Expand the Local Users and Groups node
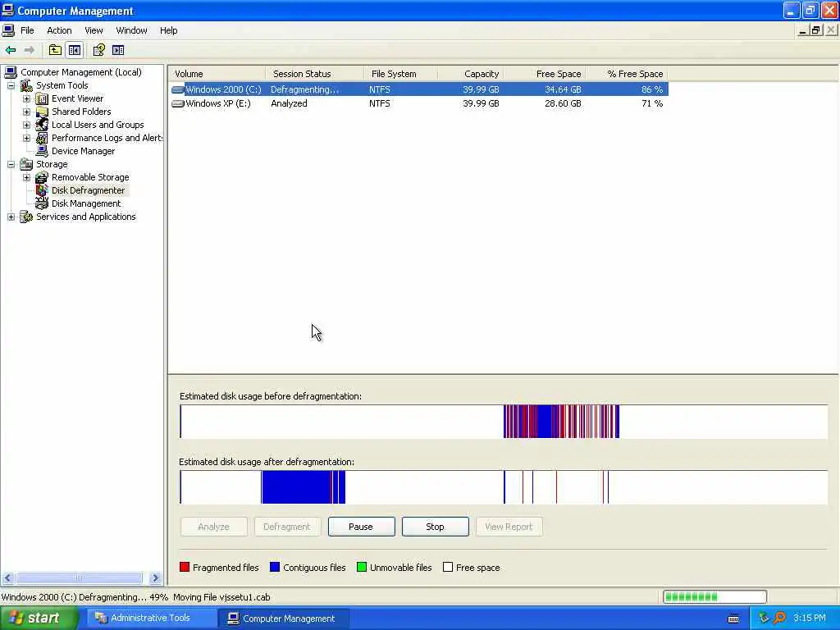840x630 pixels. (x=26, y=125)
